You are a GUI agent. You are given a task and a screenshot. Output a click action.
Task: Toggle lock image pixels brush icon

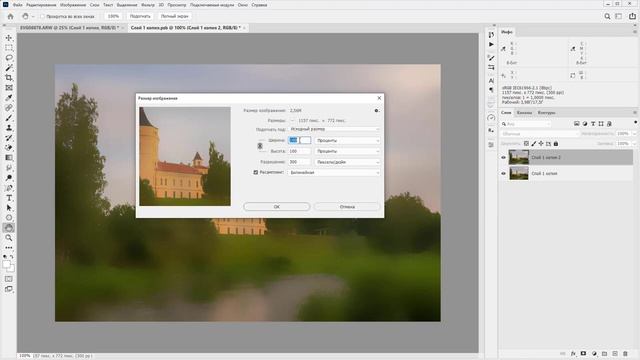533,144
